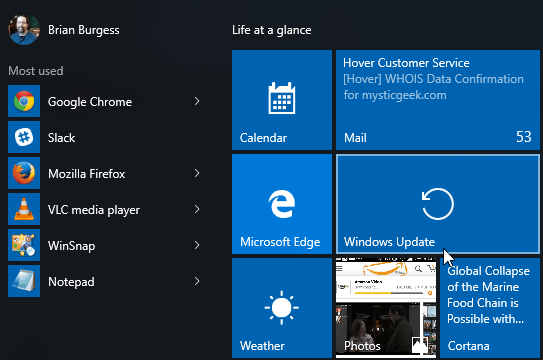
Task: Click the Calendar icon on the tile
Action: click(x=282, y=98)
